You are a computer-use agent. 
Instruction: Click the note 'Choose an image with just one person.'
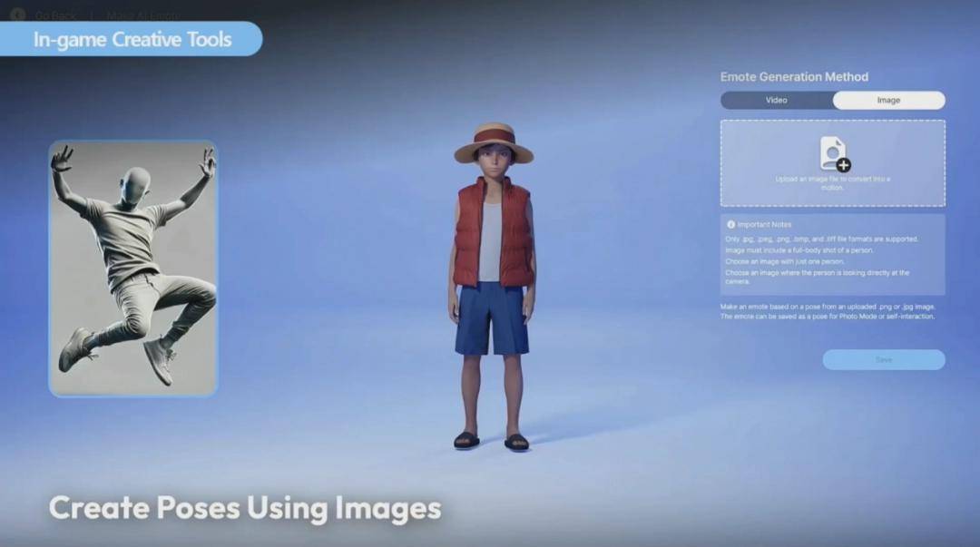785,261
